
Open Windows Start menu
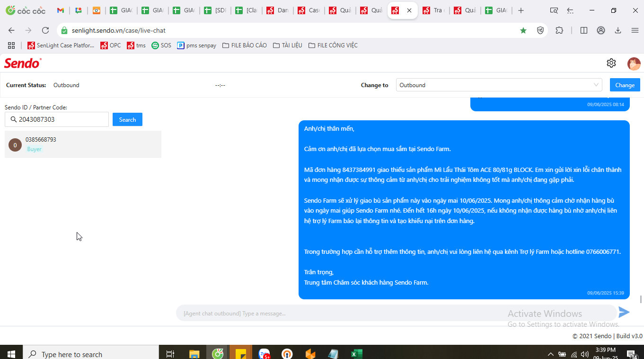pyautogui.click(x=11, y=354)
